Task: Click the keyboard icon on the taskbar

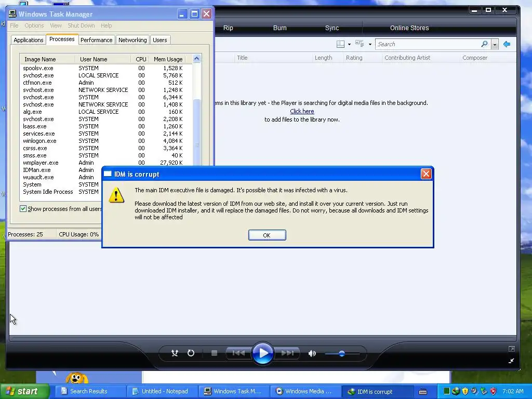Action: point(423,392)
